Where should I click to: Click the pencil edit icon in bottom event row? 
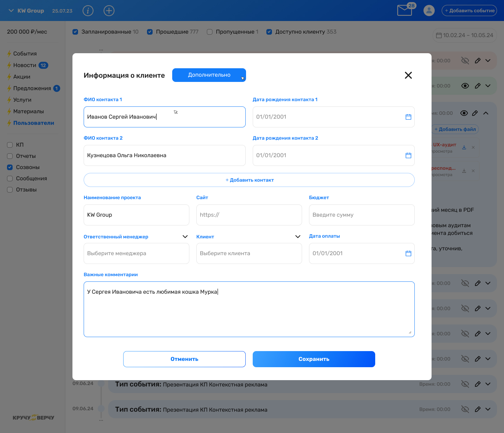[477, 409]
